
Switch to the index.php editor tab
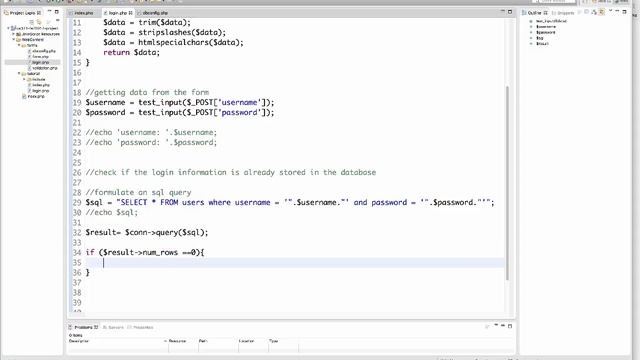[84, 13]
